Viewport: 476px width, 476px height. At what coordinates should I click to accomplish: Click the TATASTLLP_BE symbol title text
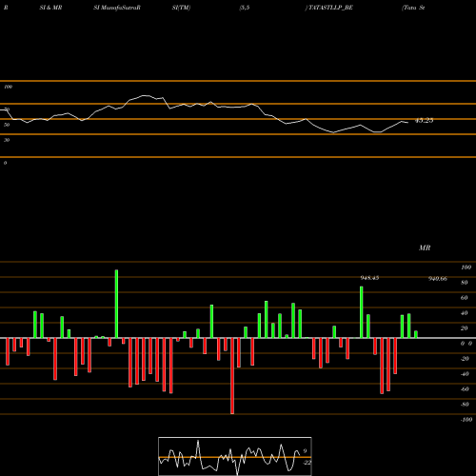pyautogui.click(x=330, y=8)
